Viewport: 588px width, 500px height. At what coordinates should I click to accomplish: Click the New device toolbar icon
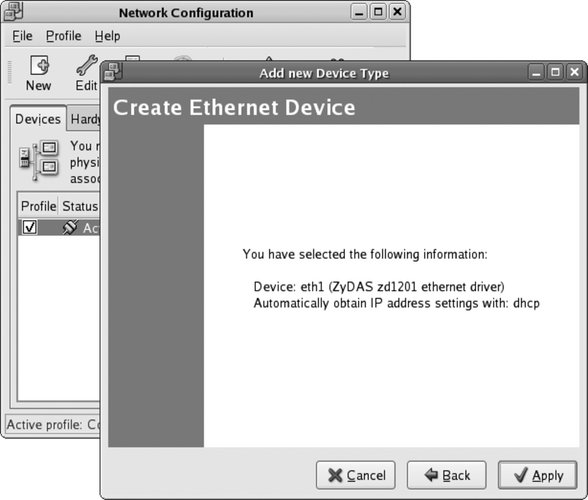[39, 66]
